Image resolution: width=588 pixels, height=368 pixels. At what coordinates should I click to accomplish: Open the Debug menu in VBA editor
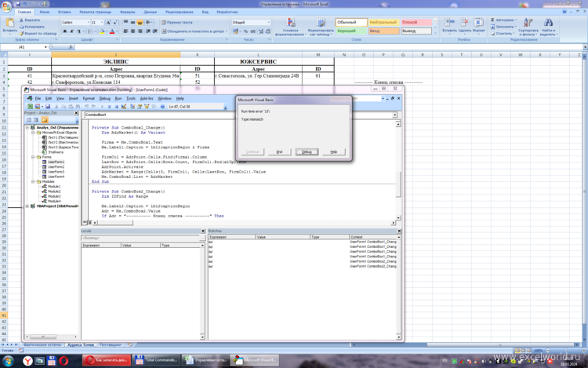[x=104, y=98]
